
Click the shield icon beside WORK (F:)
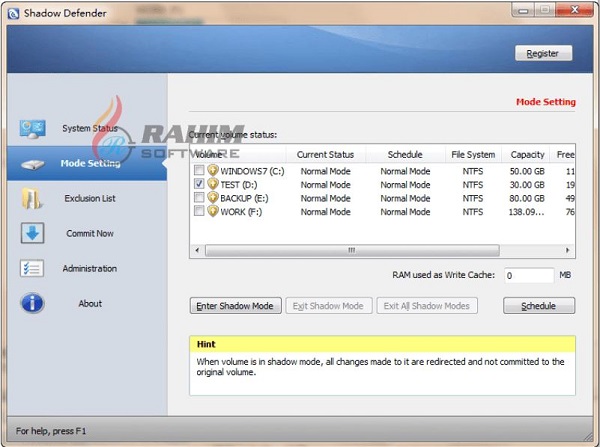tap(213, 211)
